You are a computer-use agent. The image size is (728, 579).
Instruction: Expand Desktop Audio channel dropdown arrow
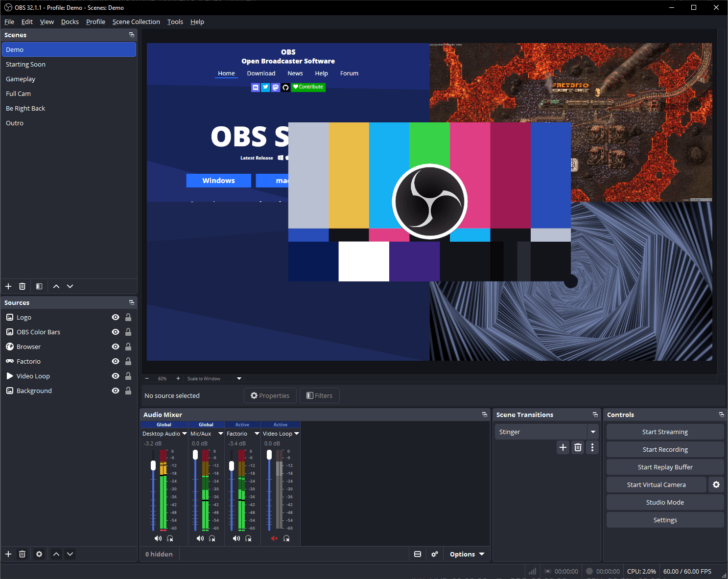click(x=185, y=434)
